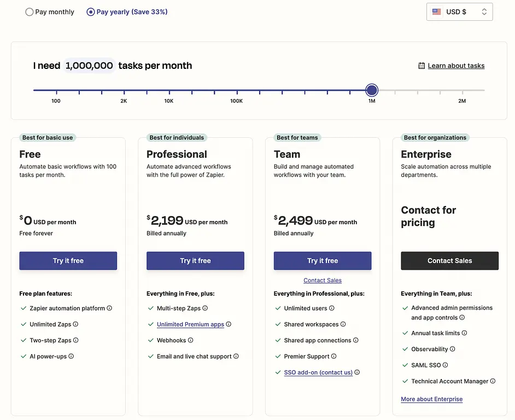Click info icon next to Zapier automation platform
Image resolution: width=515 pixels, height=420 pixels.
point(109,308)
